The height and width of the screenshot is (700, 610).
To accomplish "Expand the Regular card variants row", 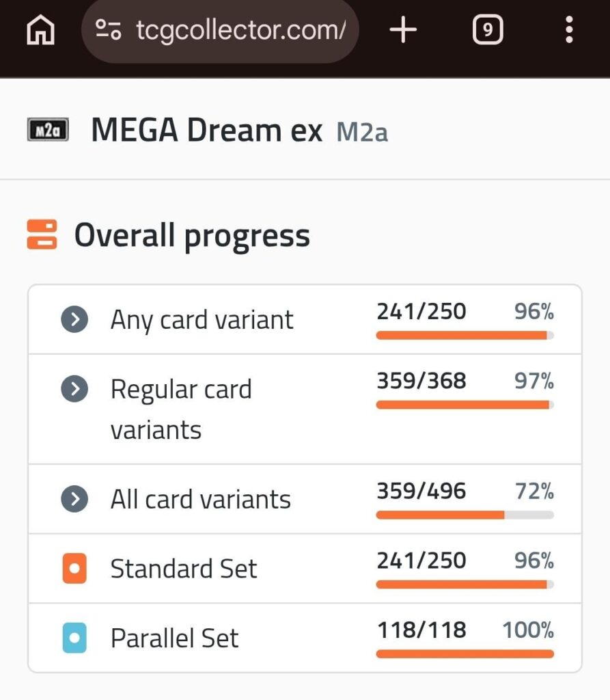I will pyautogui.click(x=74, y=389).
